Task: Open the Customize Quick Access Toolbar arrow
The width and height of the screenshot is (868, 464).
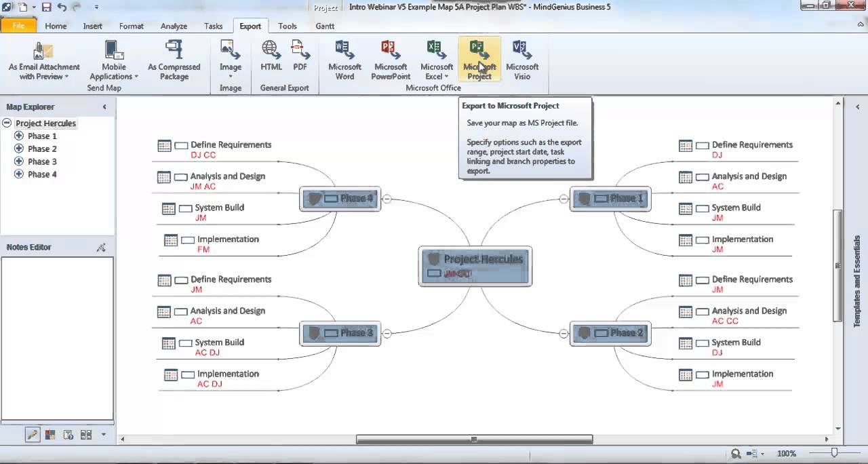Action: pyautogui.click(x=96, y=7)
